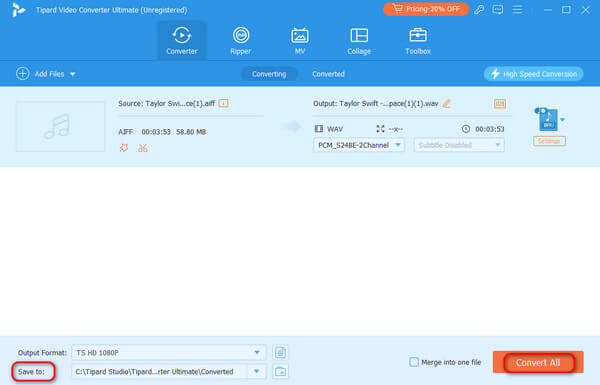
Task: Select the Converting tab
Action: point(269,74)
